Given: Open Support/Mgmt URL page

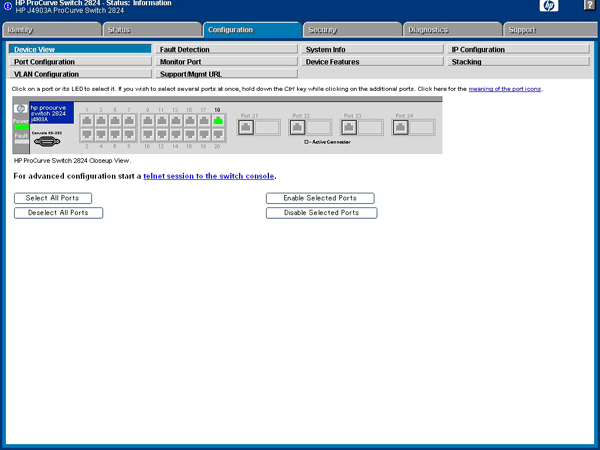Looking at the screenshot, I should click(227, 74).
